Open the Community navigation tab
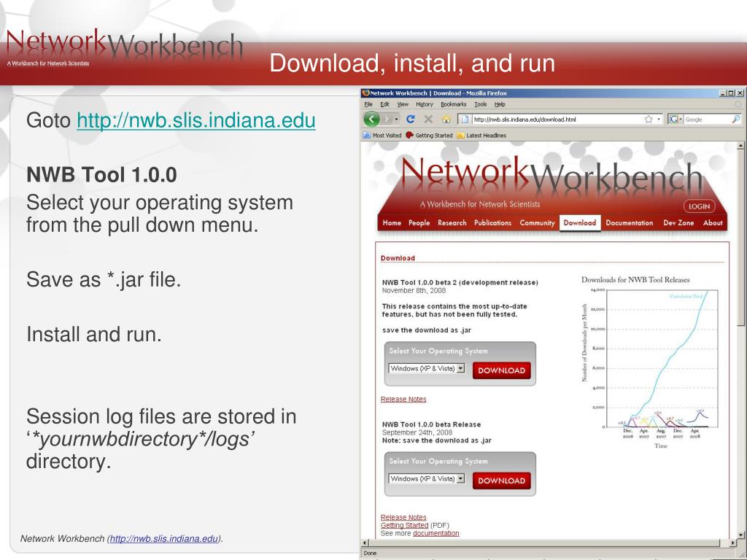This screenshot has width=747, height=560. [x=537, y=223]
